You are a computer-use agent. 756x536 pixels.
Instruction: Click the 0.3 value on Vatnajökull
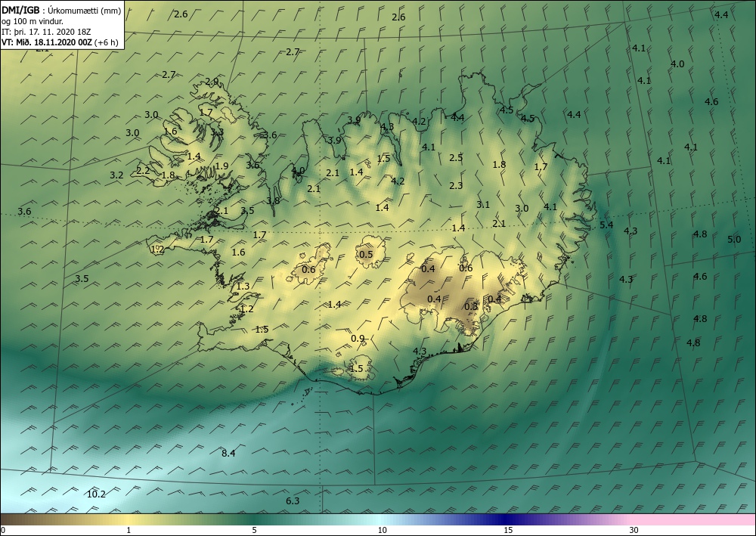pyautogui.click(x=471, y=307)
